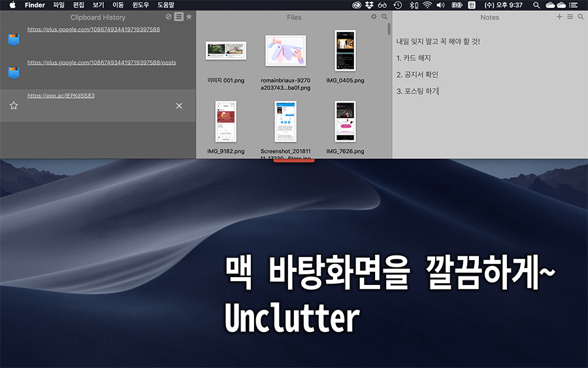Open battery status in menu bar

coord(457,5)
